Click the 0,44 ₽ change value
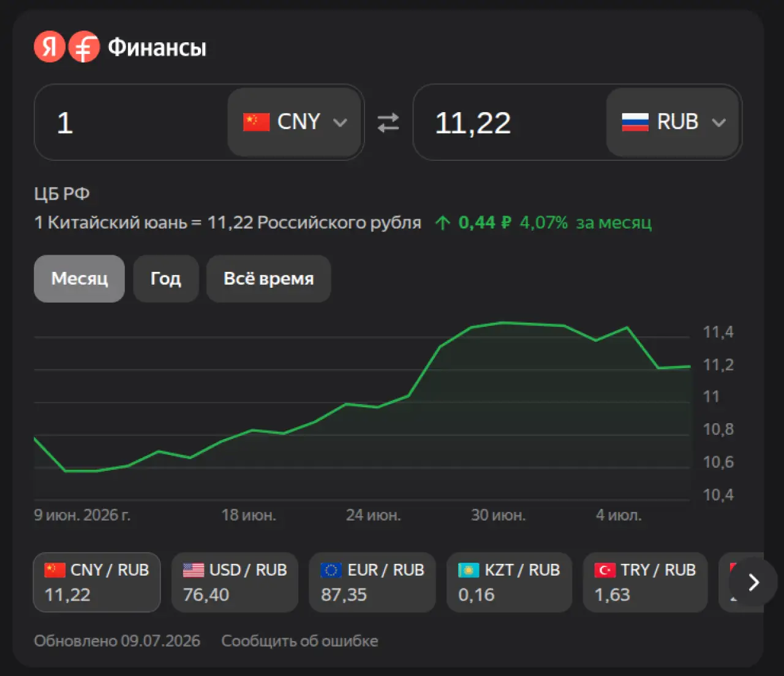The height and width of the screenshot is (676, 784). point(484,222)
